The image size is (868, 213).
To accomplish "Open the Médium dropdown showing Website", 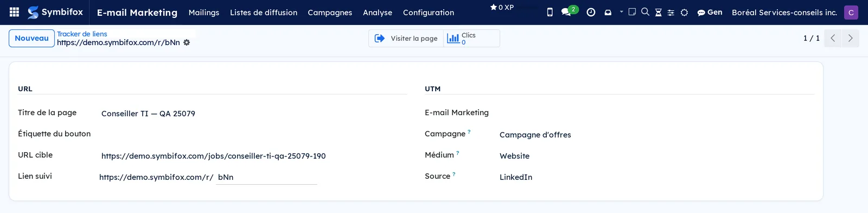I will point(656,156).
